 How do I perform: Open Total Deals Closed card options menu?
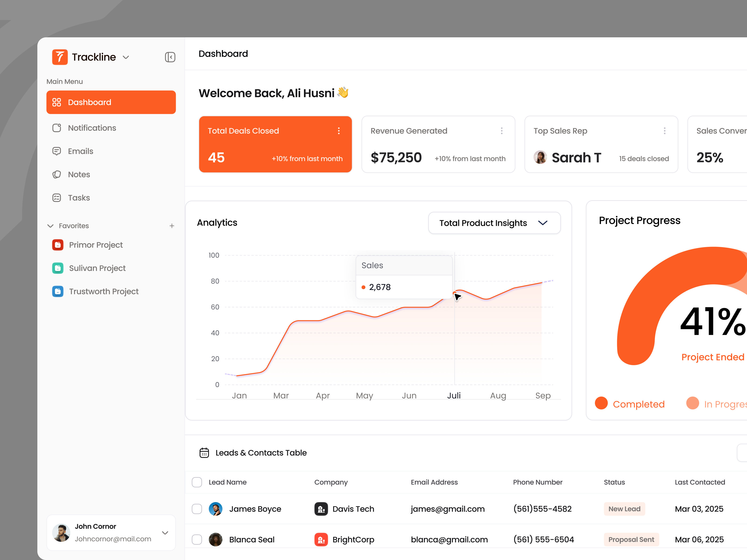point(339,131)
